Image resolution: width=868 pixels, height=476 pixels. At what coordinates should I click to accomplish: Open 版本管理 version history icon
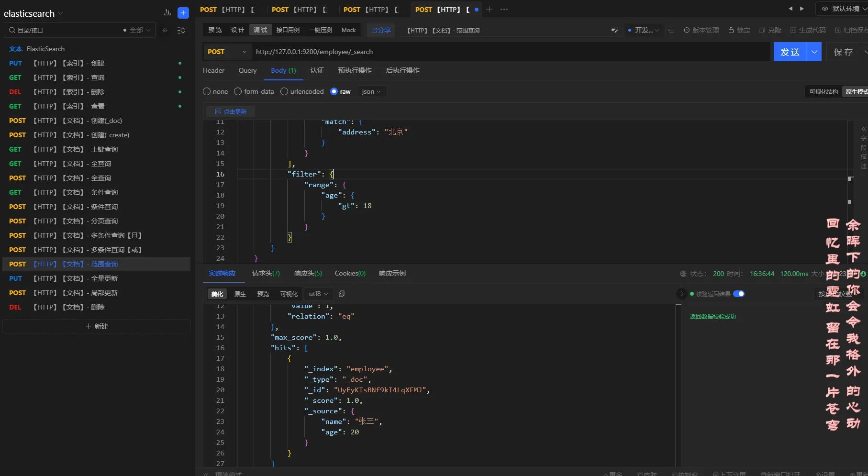click(x=687, y=30)
